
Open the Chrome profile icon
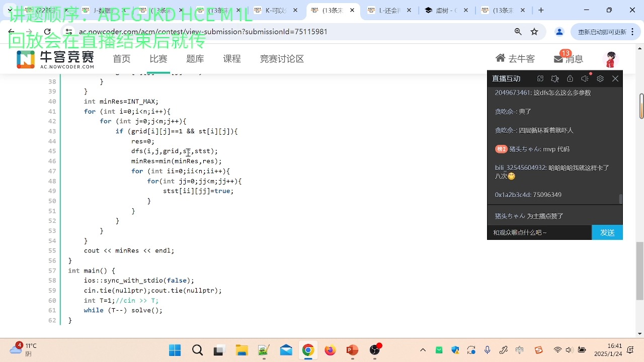[559, 32]
